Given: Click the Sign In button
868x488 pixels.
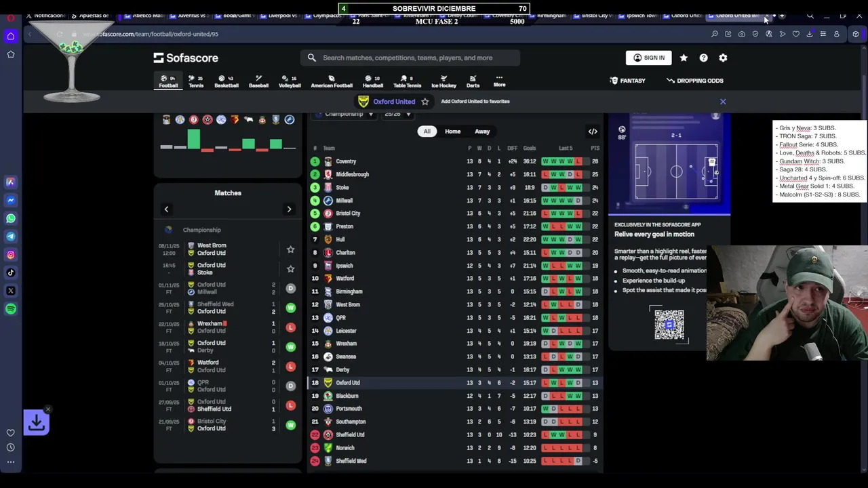Looking at the screenshot, I should point(648,58).
